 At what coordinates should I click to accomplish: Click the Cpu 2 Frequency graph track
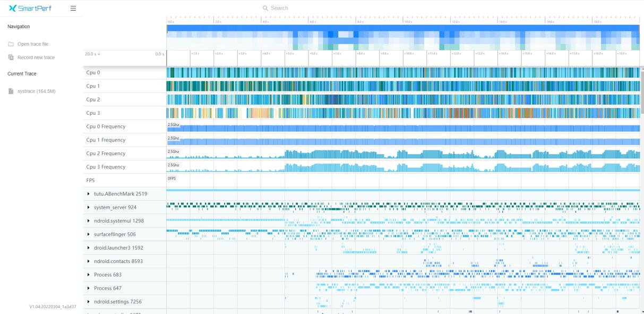(x=403, y=154)
